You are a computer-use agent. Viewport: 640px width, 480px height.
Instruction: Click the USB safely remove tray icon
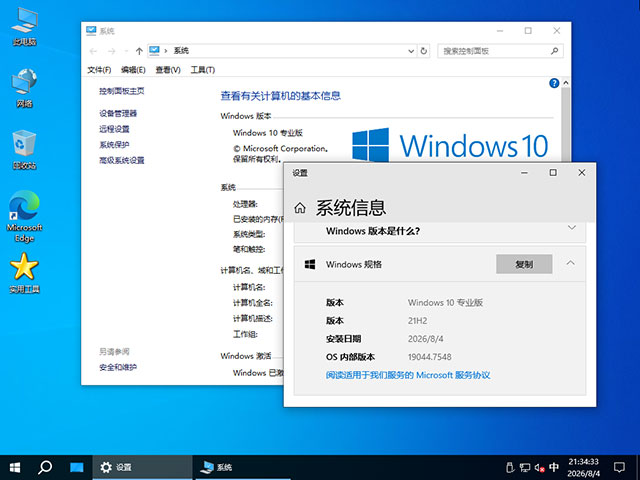tap(509, 467)
